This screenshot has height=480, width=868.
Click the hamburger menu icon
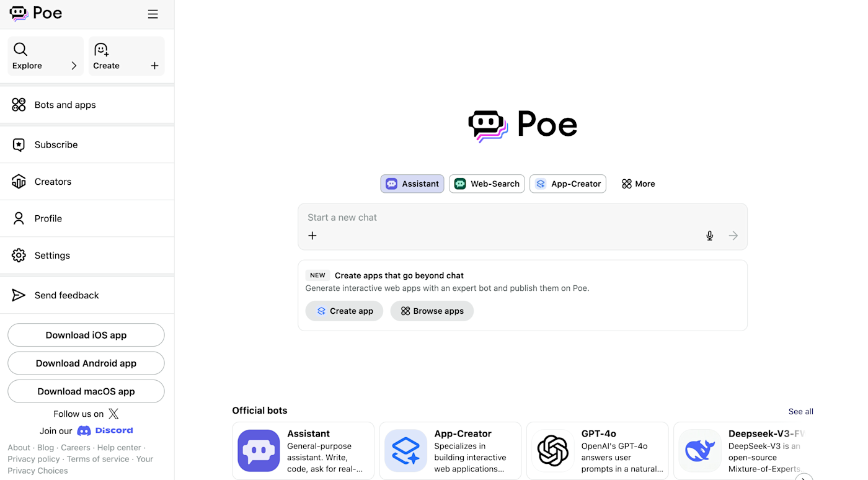(153, 14)
